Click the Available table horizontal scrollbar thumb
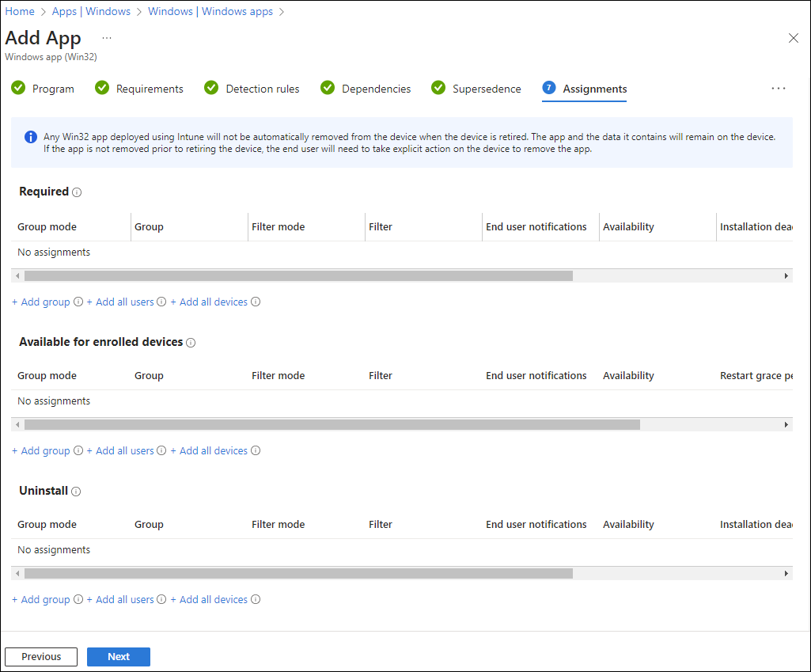 tap(332, 425)
